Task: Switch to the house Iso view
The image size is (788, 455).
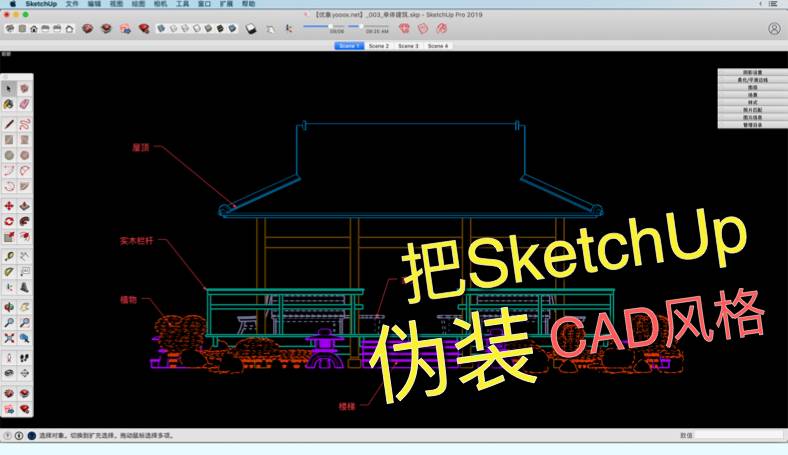Action: click(34, 29)
